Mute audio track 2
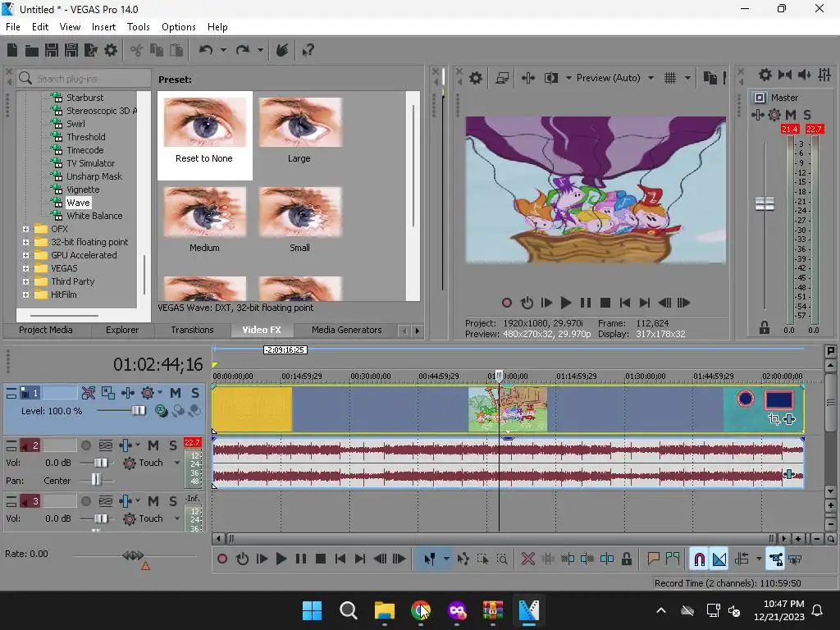840x630 pixels. click(x=153, y=445)
